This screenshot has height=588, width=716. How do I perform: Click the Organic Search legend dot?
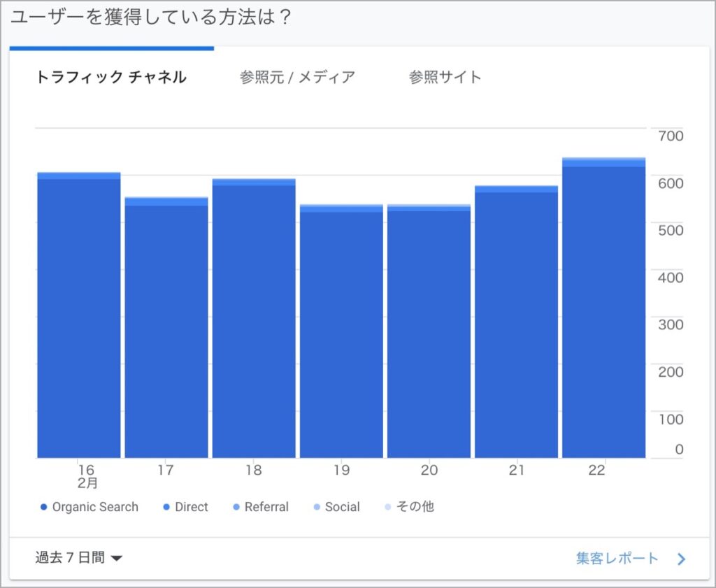pyautogui.click(x=43, y=507)
